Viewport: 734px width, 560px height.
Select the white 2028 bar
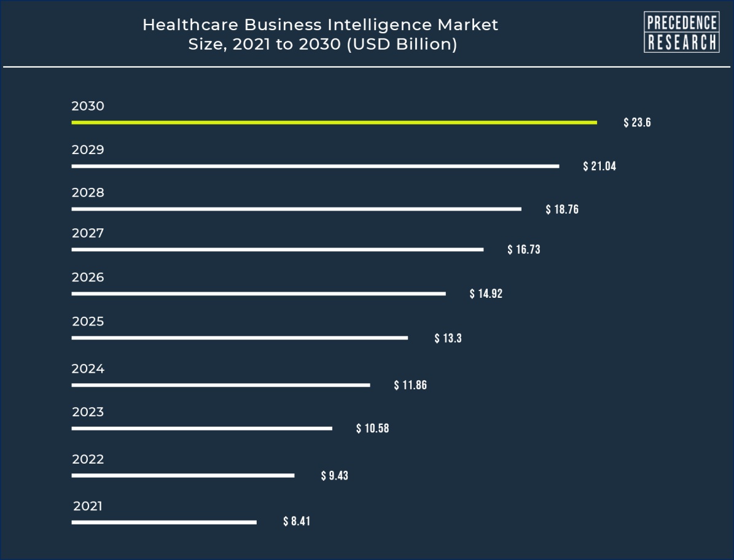point(296,209)
